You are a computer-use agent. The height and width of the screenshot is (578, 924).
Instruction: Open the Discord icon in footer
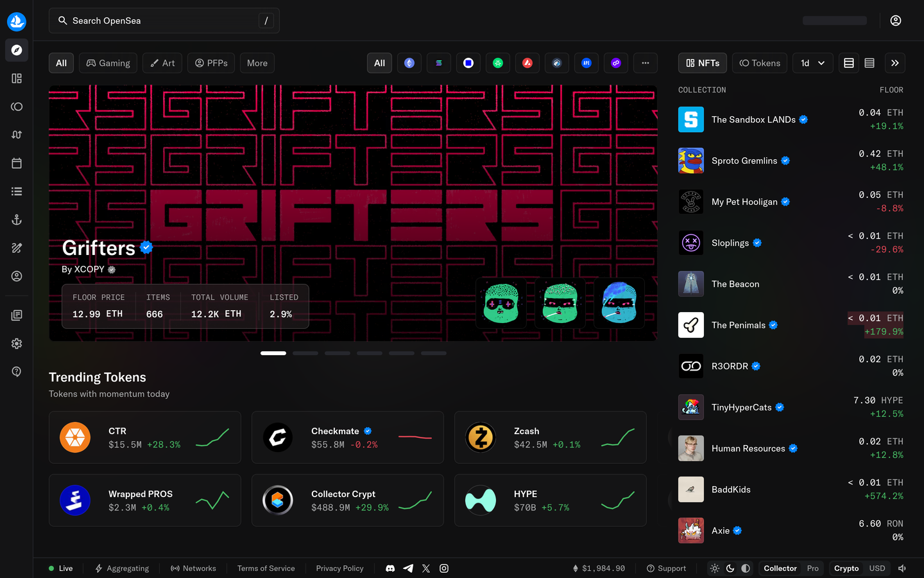[x=390, y=568]
